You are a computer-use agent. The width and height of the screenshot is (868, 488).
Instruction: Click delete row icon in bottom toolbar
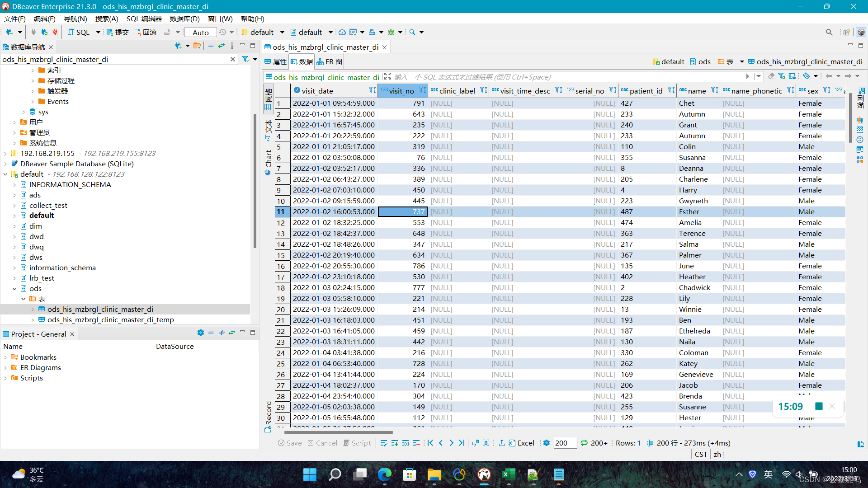click(x=416, y=443)
